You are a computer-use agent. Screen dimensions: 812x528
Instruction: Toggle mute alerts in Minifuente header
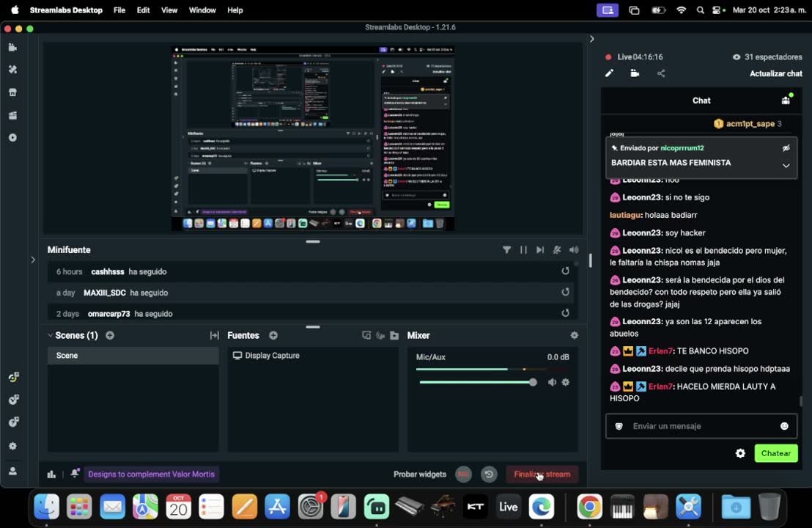click(x=557, y=250)
